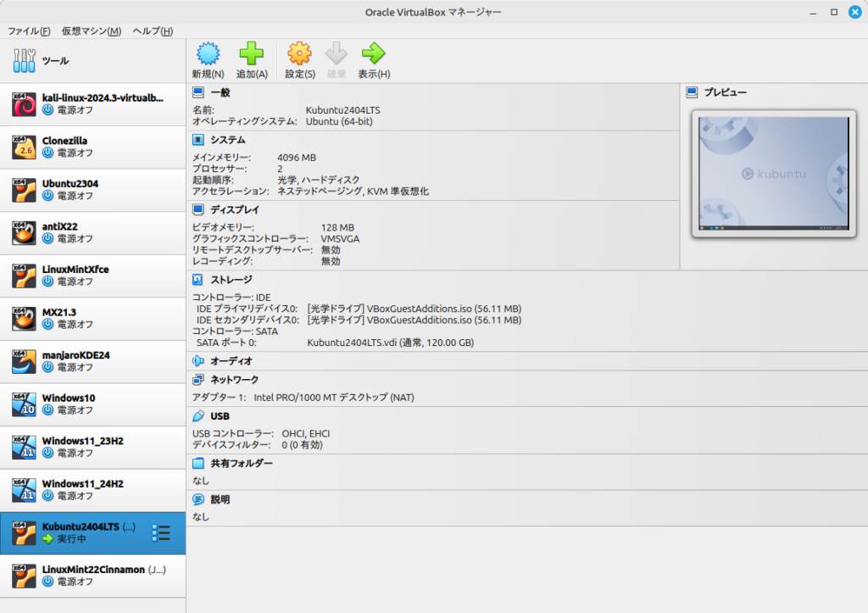Open the ファイル(F) menu
Screen dimensions: 868x613
pos(29,31)
